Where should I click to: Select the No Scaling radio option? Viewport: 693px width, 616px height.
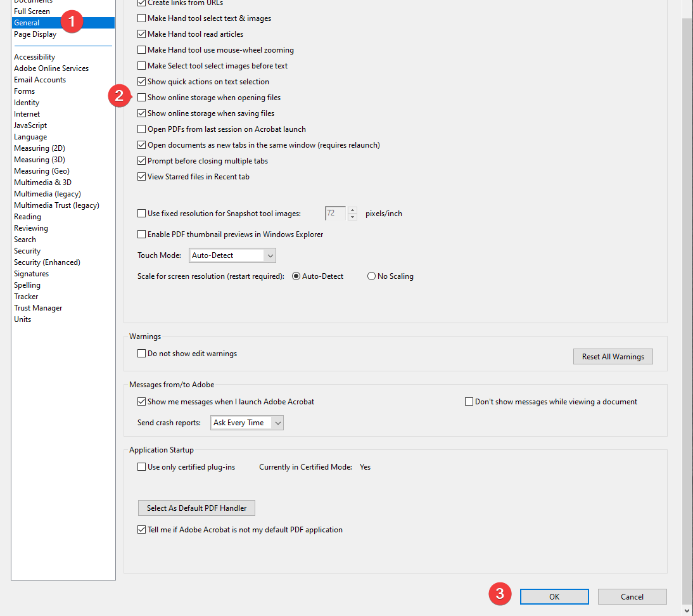372,276
